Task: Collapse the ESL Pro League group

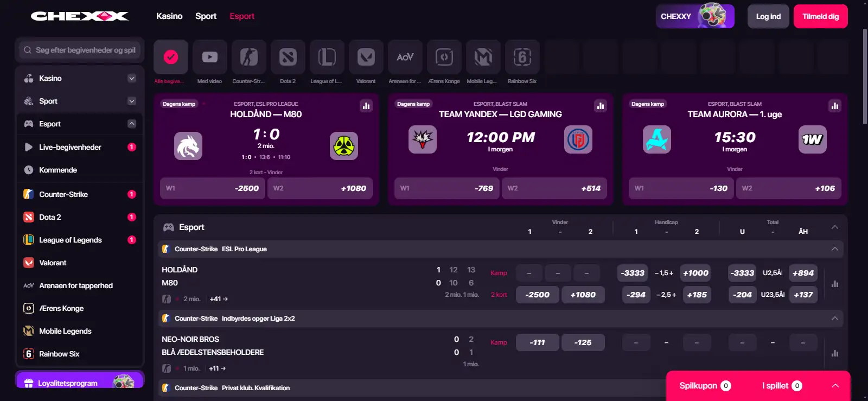Action: click(x=835, y=249)
